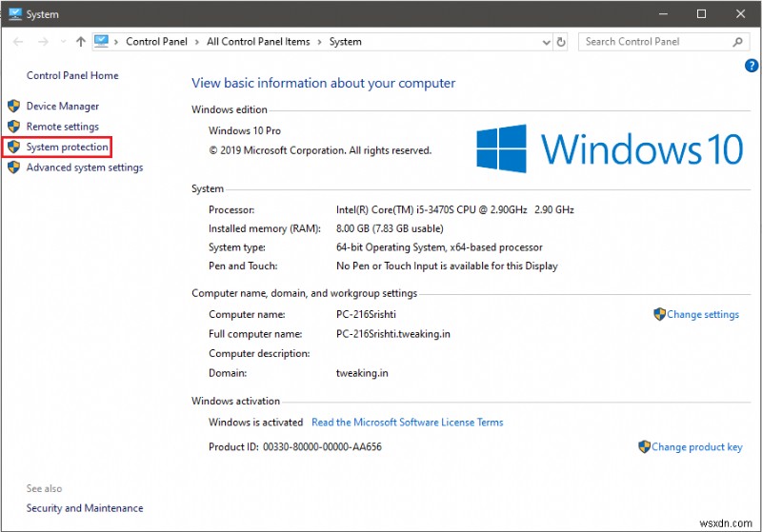
Task: Click the search magnifier icon
Action: tap(737, 42)
